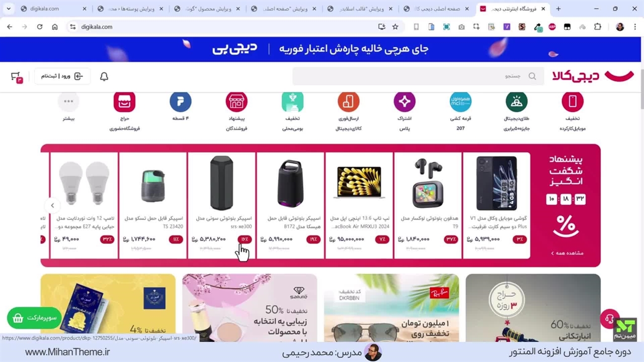The image size is (644, 362).
Task: Open the shopping cart icon
Action: (x=17, y=76)
